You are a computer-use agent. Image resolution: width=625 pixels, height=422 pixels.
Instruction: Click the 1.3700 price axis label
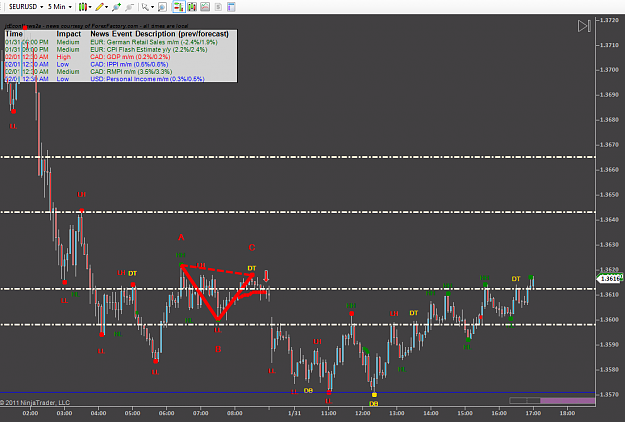(609, 70)
